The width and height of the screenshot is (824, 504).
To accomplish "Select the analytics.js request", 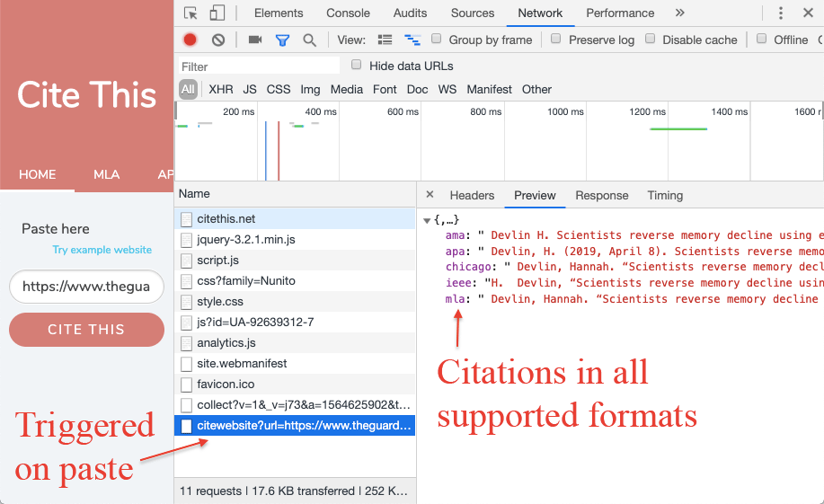I will coord(295,342).
